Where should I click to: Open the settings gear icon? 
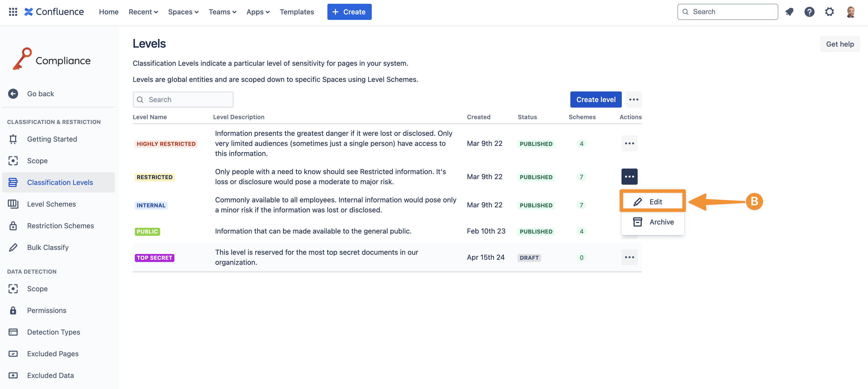[x=829, y=12]
